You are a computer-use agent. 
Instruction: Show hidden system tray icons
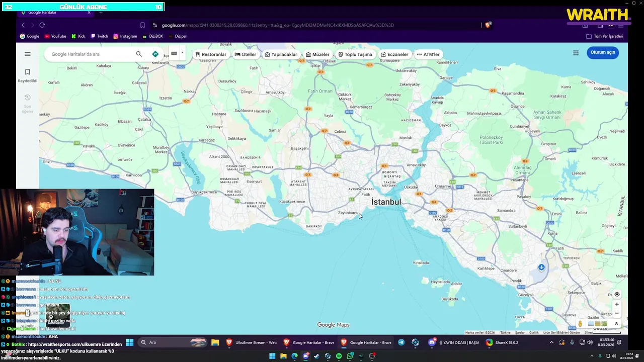[x=551, y=342]
